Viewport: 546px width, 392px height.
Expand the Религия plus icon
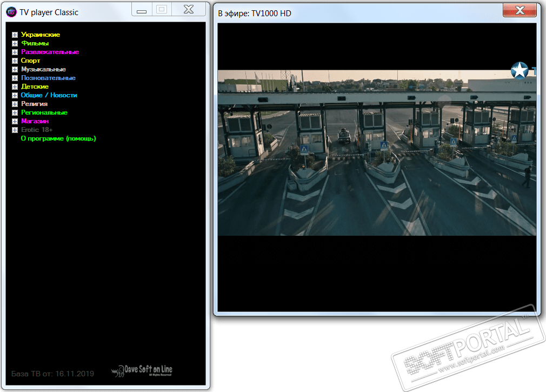pos(15,104)
